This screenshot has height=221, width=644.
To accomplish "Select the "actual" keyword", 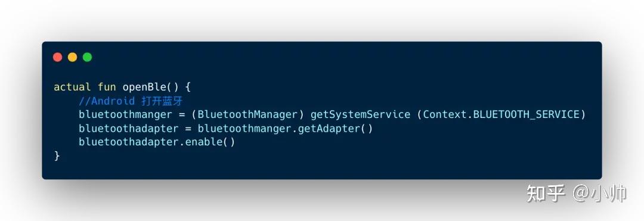I will (x=72, y=87).
